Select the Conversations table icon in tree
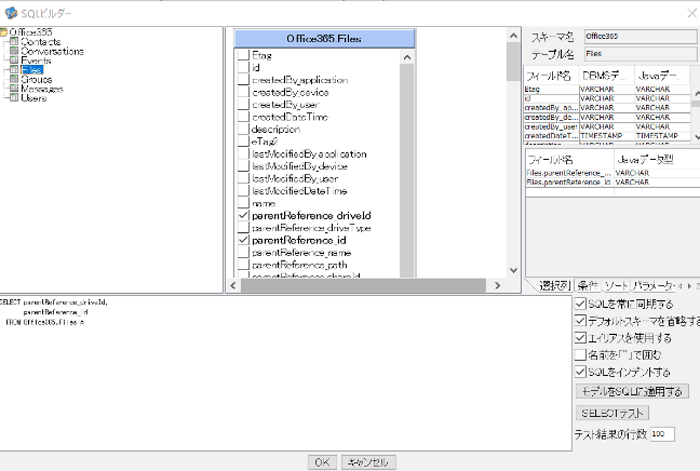Screen dimensions: 700x471 (14, 51)
